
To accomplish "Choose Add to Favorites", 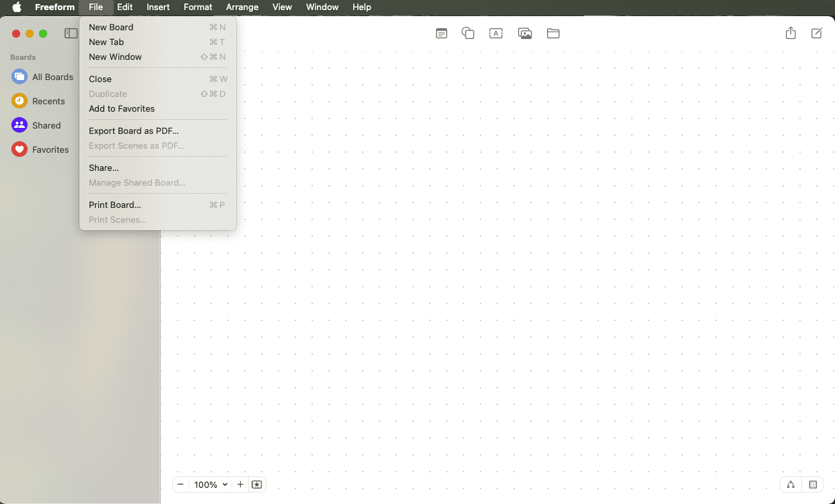I will (x=157, y=108).
